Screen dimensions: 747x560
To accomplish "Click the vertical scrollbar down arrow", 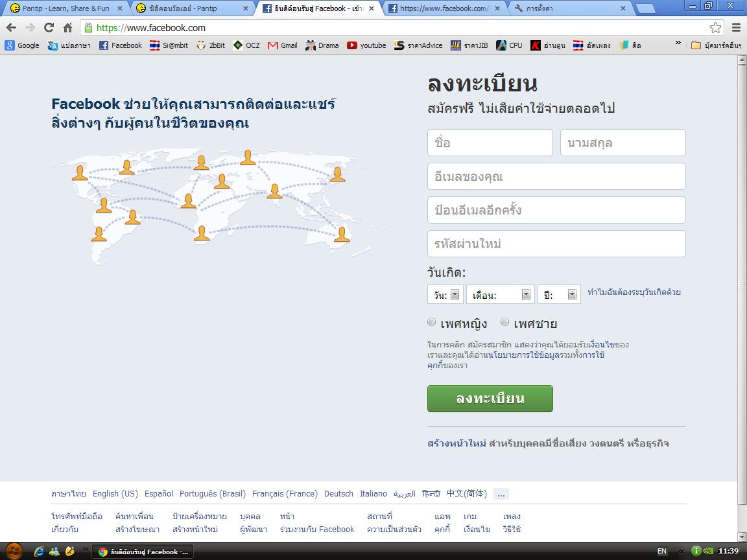I will pyautogui.click(x=742, y=536).
